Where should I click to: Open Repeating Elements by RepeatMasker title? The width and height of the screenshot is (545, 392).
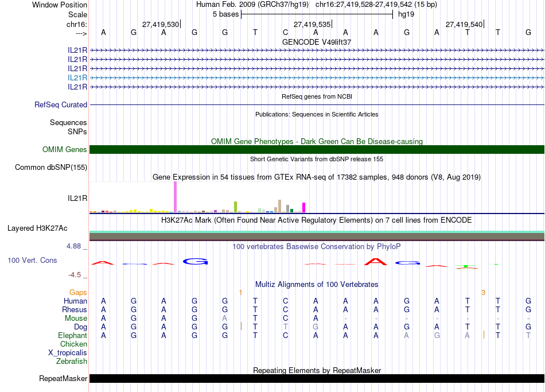coord(317,370)
